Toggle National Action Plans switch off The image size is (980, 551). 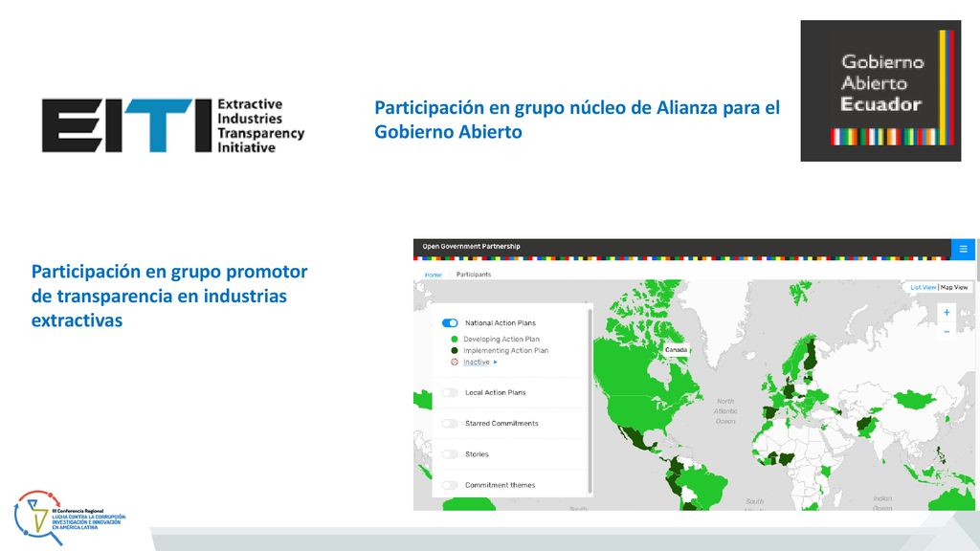(x=450, y=323)
